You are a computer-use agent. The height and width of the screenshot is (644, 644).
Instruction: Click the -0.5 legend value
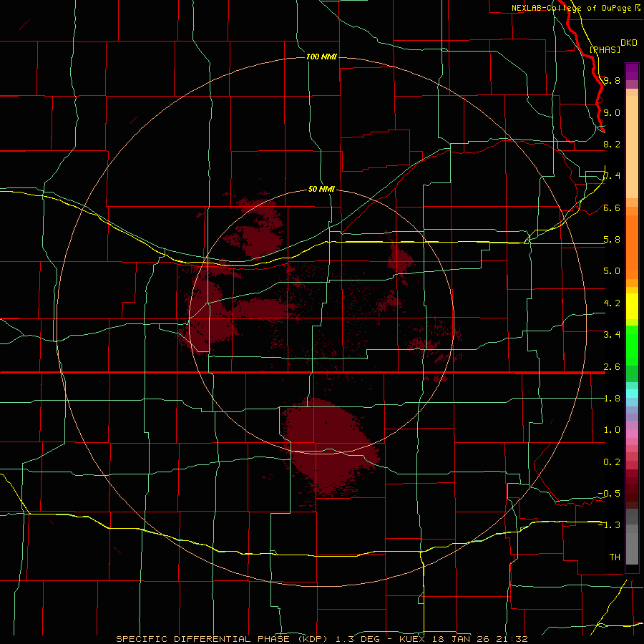609,494
